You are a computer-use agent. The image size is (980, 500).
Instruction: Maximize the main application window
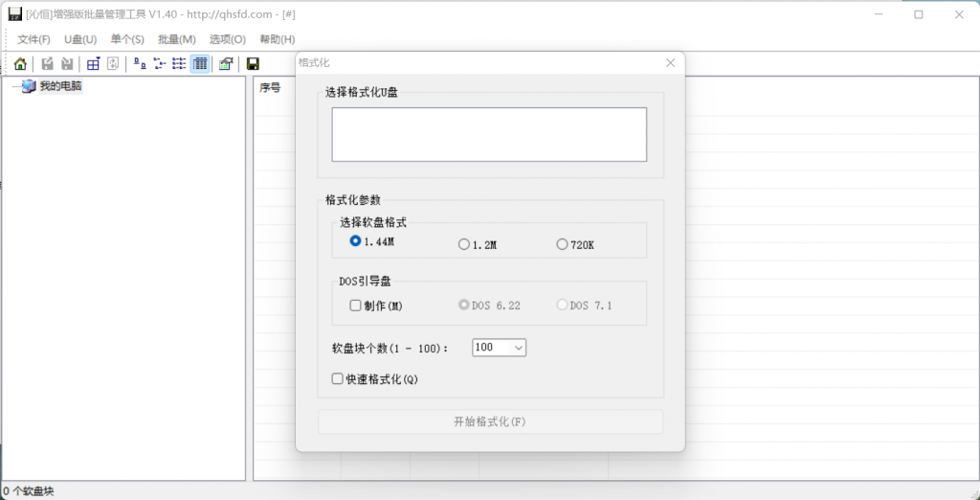(x=919, y=14)
